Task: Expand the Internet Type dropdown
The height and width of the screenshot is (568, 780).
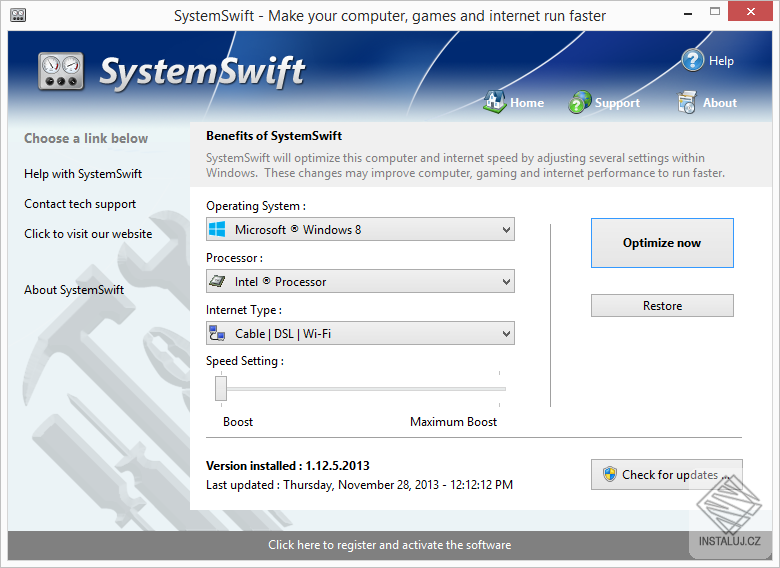Action: point(505,334)
